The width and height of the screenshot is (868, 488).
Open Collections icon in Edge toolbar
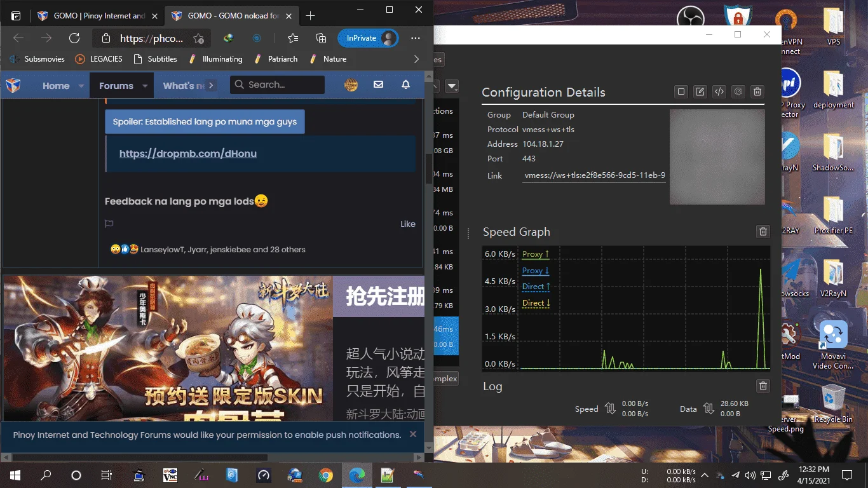tap(321, 38)
